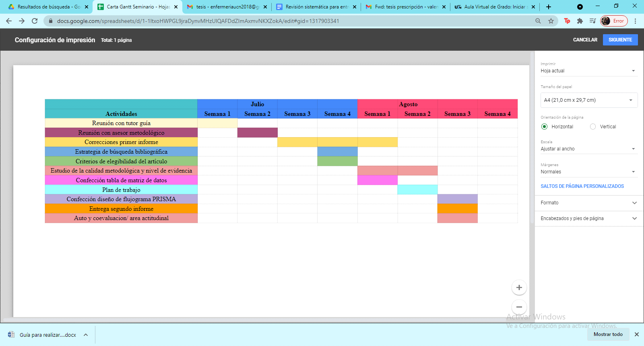
Task: Switch to Revisión sistemática tab
Action: tap(316, 7)
